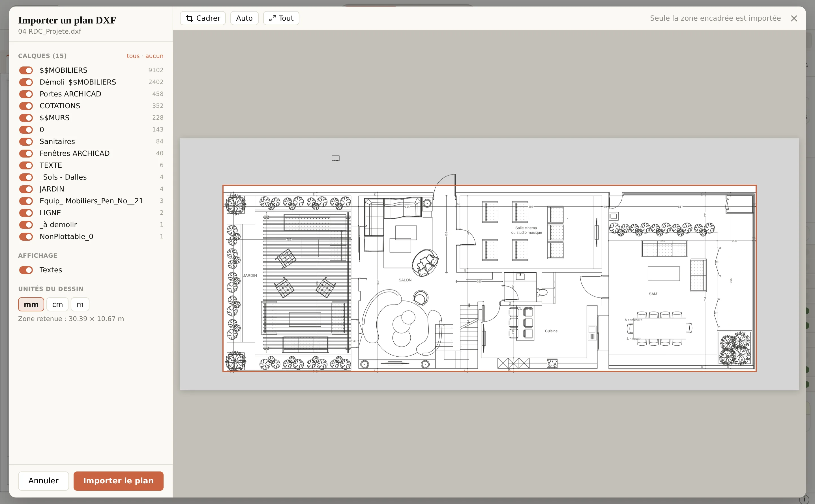This screenshot has width=815, height=504.
Task: Click the 'Zone retenue : 30.39 × 10.67 m' text
Action: (71, 319)
